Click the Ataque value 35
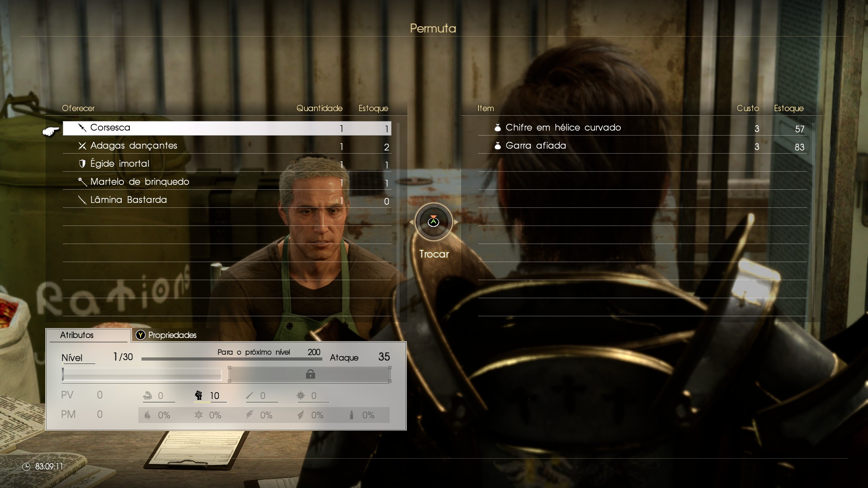Screen dimensions: 868x488 [384, 357]
